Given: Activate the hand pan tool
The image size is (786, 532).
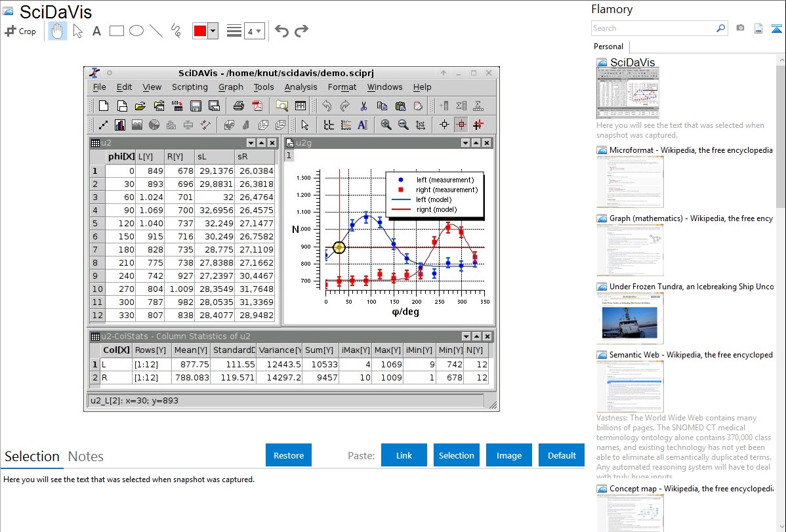Looking at the screenshot, I should 57,31.
